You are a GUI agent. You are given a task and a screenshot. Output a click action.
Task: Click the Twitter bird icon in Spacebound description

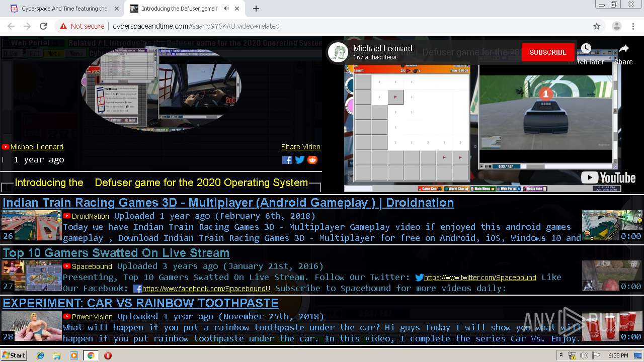420,277
